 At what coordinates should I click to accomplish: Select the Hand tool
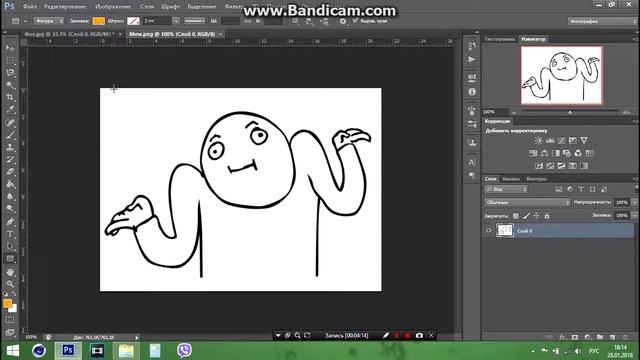point(10,271)
